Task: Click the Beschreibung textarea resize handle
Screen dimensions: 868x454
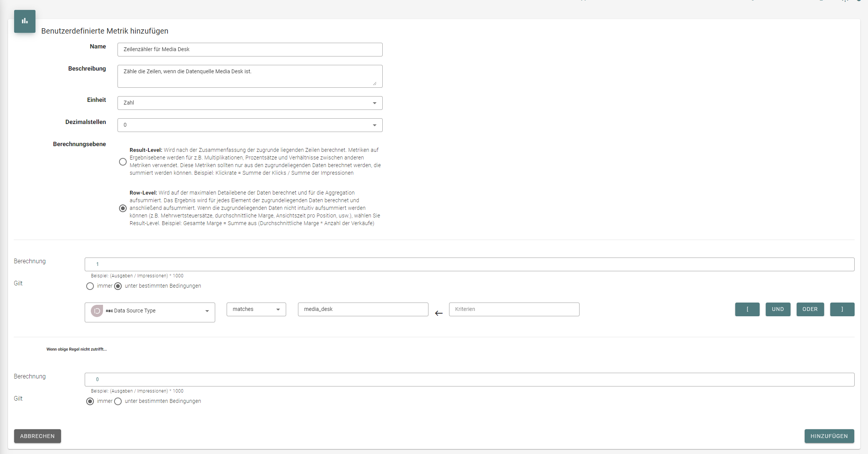Action: click(375, 83)
